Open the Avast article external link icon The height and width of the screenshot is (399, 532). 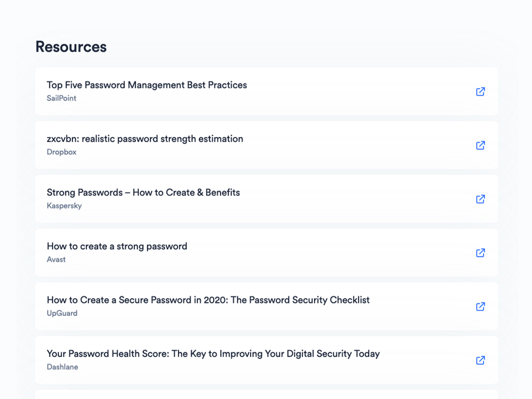(x=480, y=253)
